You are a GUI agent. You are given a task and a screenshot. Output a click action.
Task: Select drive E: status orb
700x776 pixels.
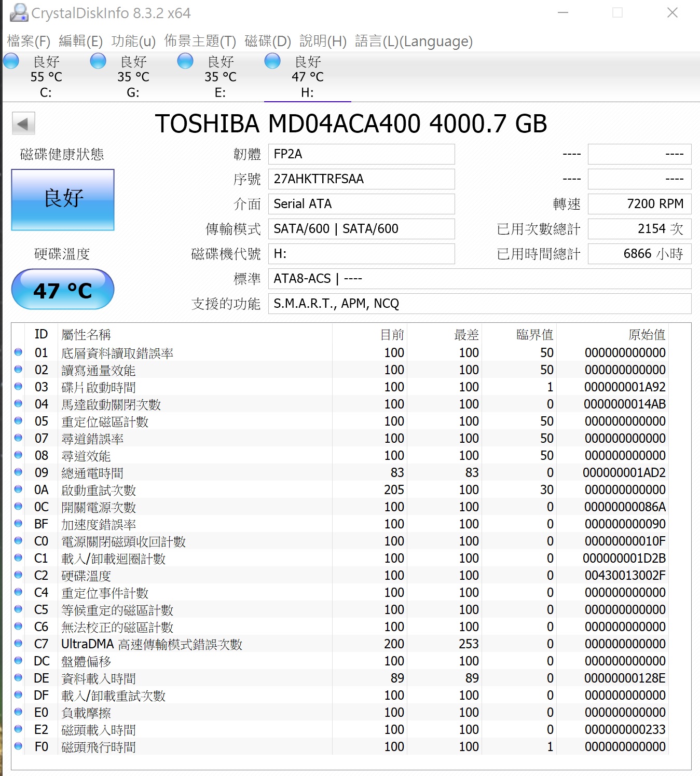coord(185,61)
